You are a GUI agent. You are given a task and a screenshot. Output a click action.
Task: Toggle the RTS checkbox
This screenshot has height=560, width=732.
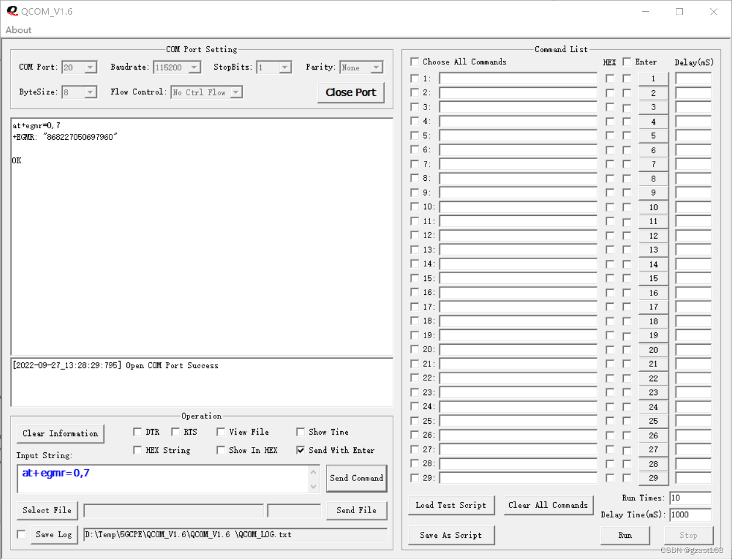[x=176, y=432]
